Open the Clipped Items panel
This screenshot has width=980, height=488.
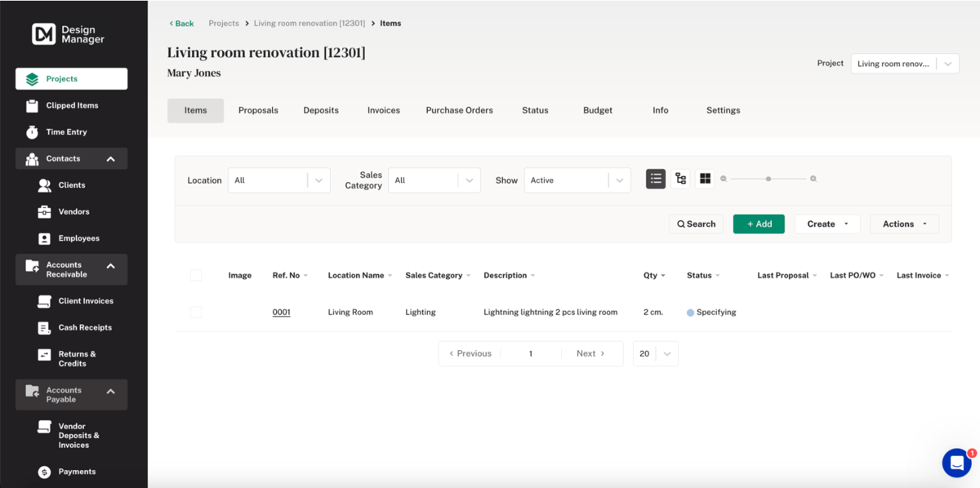(70, 105)
